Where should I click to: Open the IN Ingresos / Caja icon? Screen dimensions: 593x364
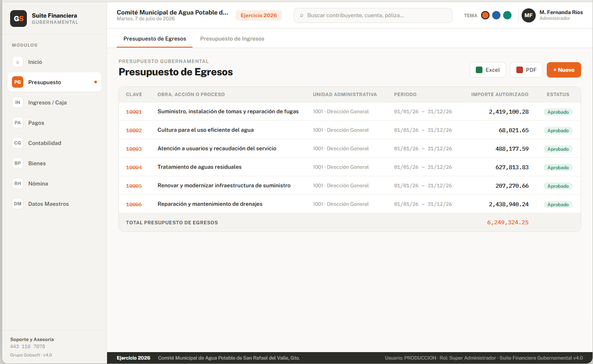point(18,103)
